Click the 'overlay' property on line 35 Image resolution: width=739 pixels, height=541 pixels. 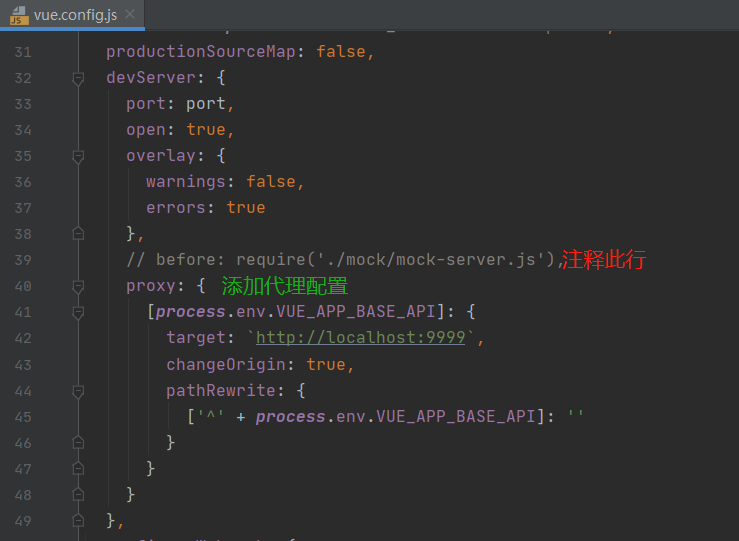(x=161, y=156)
